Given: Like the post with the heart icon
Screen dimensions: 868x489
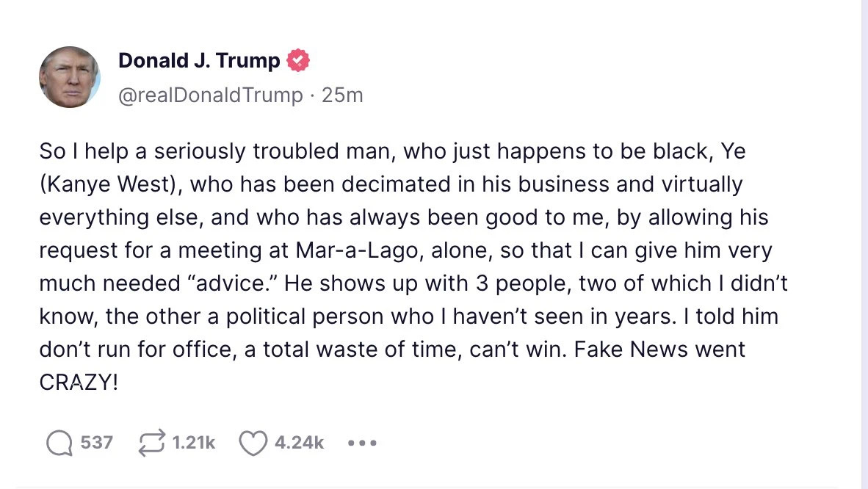Looking at the screenshot, I should coord(253,443).
